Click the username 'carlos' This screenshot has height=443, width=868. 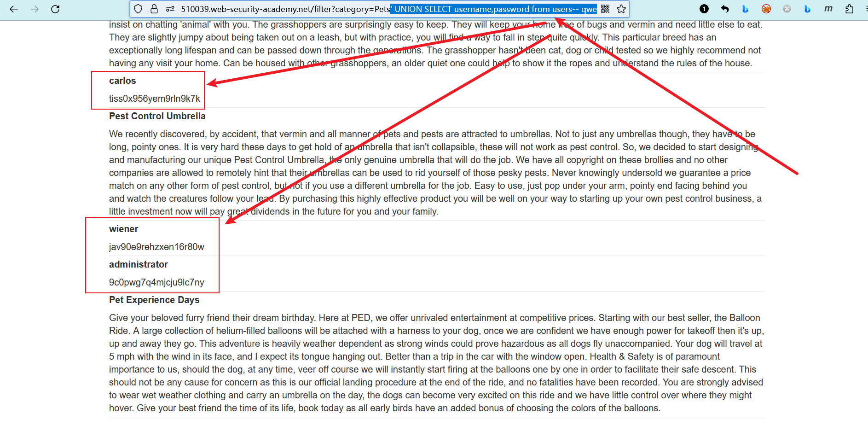122,81
